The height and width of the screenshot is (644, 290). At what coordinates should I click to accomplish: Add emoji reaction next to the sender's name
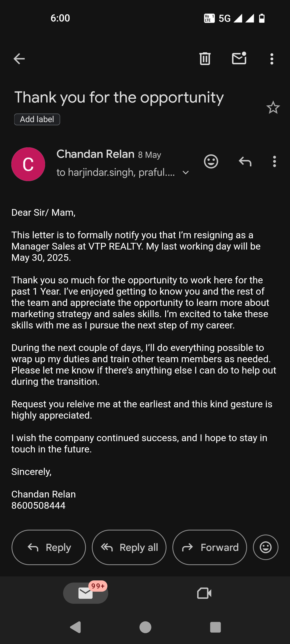pyautogui.click(x=211, y=162)
